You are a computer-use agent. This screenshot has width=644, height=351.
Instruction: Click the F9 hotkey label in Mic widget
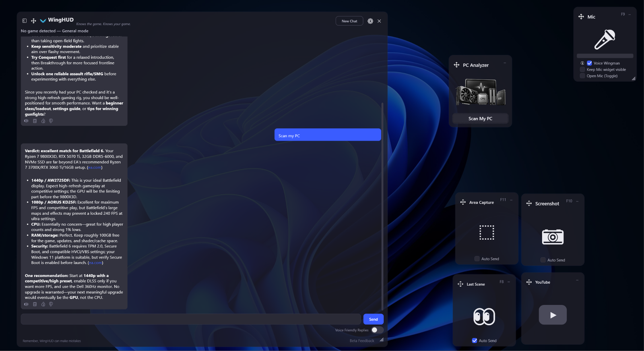(623, 15)
